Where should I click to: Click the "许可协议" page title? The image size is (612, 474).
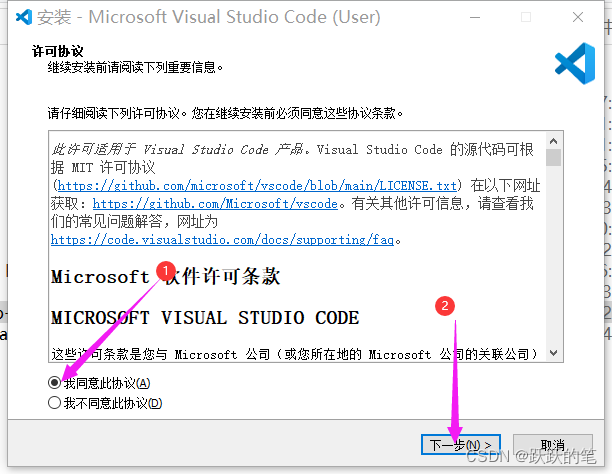[58, 51]
